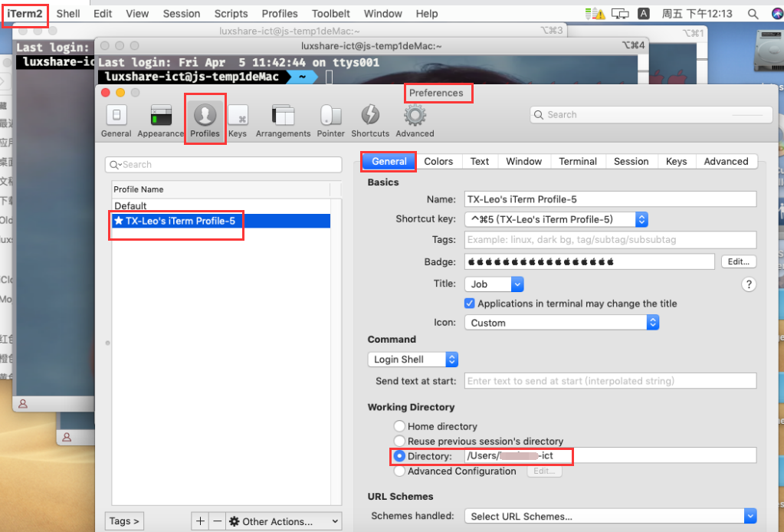Viewport: 784px width, 532px height.
Task: Select Advanced Configuration radio button
Action: click(399, 471)
